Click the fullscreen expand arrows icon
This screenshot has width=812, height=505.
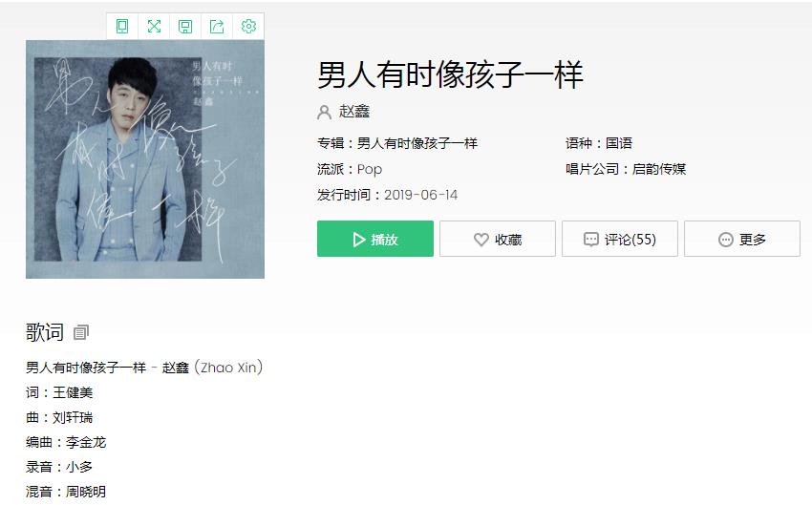[154, 27]
